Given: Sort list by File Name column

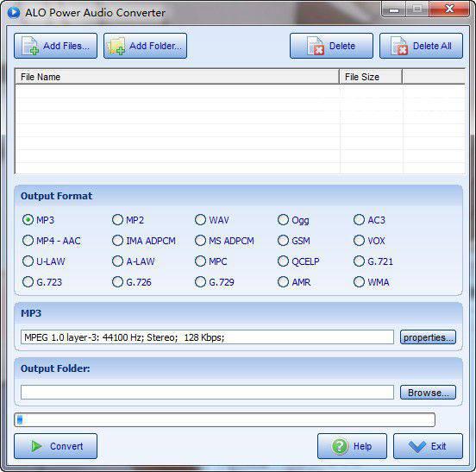Looking at the screenshot, I should 177,77.
